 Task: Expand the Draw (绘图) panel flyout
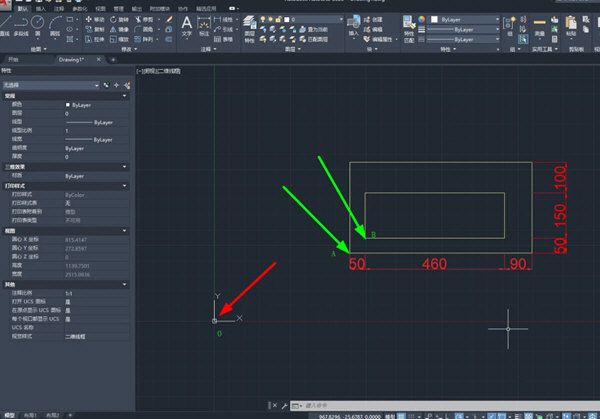point(39,49)
